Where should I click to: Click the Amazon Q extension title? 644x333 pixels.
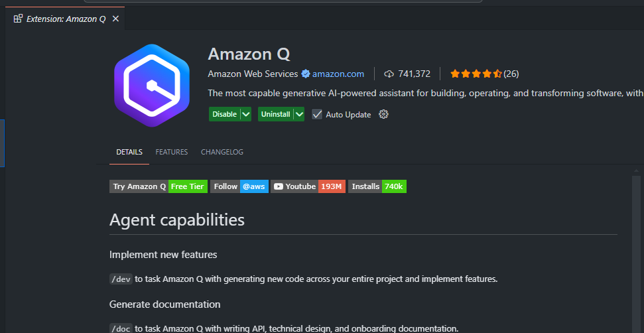(x=249, y=54)
